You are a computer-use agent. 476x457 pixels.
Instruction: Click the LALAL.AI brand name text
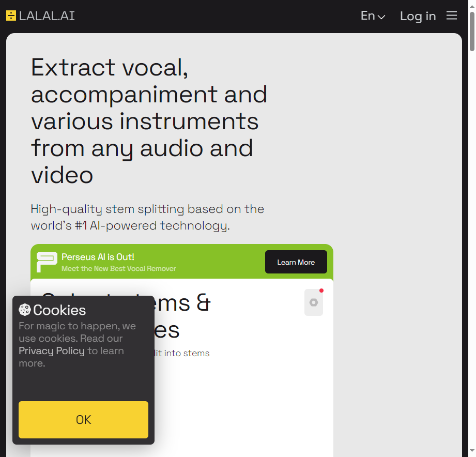(x=47, y=16)
